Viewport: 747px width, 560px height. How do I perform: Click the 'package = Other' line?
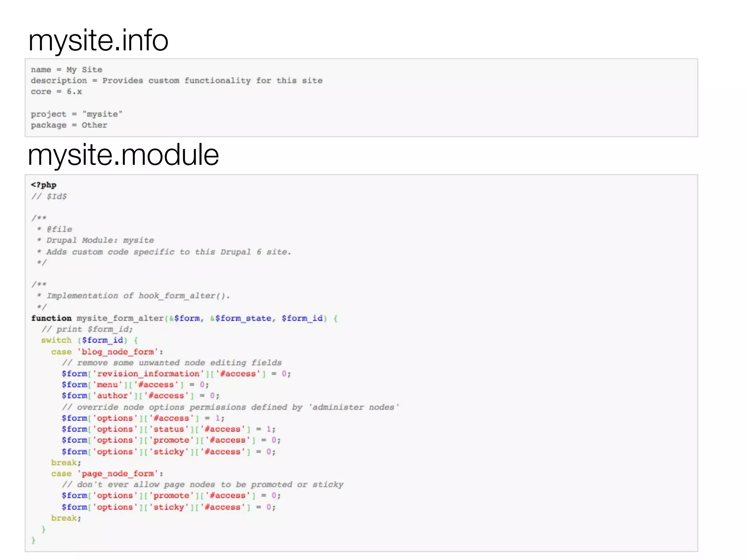69,125
